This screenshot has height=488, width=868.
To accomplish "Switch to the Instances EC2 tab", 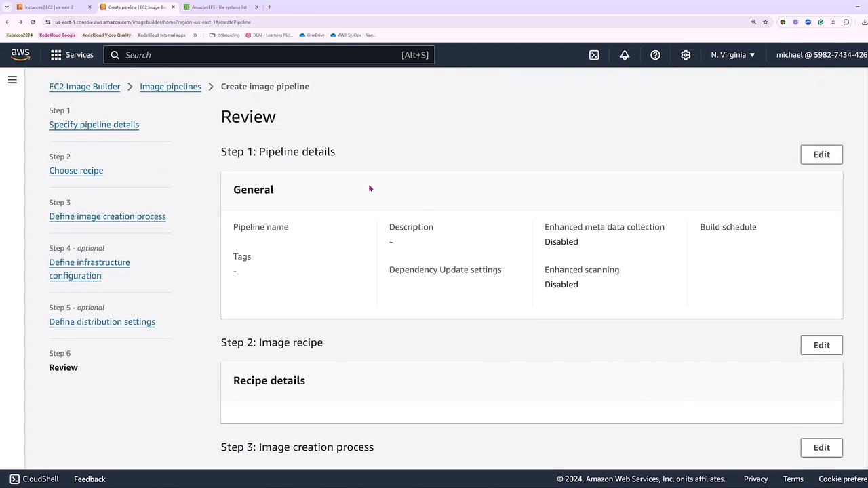I will point(54,7).
